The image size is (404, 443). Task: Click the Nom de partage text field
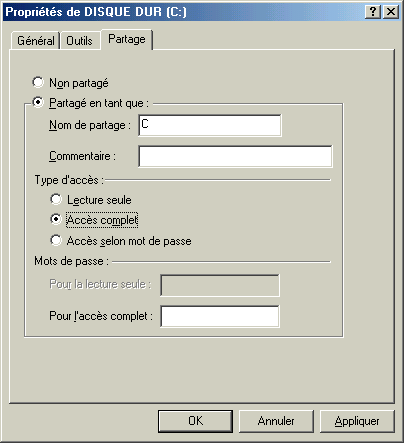pos(210,125)
